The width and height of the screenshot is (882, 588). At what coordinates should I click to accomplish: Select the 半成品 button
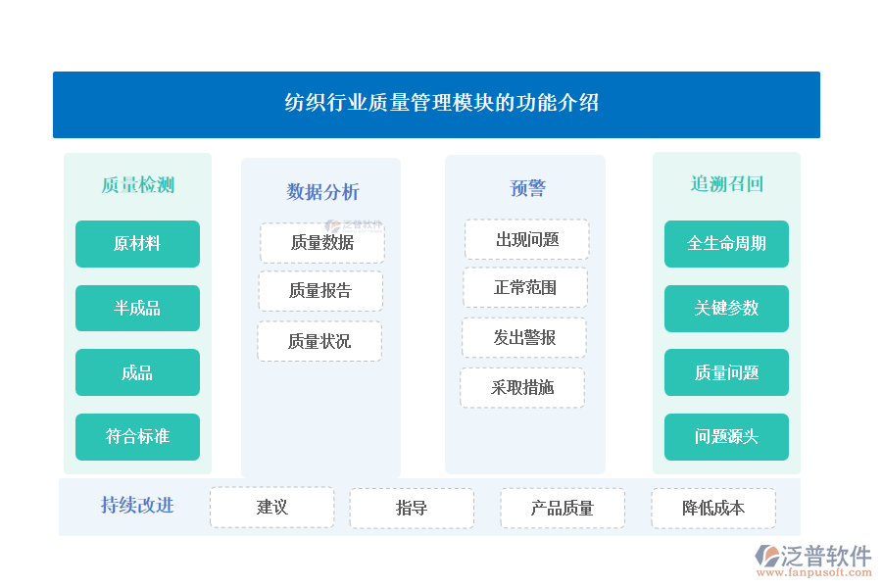(x=137, y=309)
